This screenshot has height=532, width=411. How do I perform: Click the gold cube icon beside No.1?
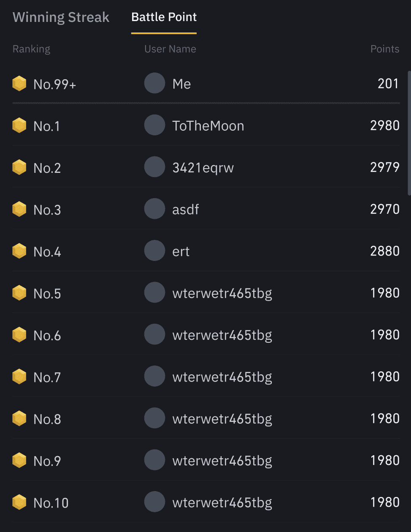(x=19, y=125)
